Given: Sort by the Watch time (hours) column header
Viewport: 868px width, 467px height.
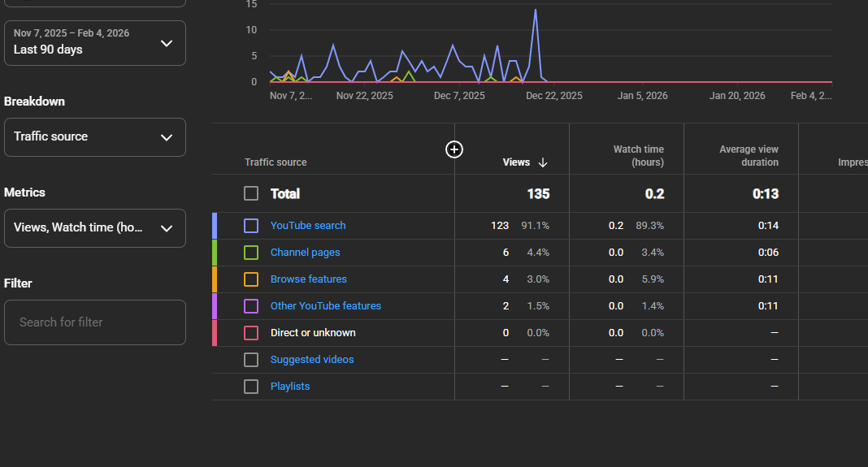Looking at the screenshot, I should tap(638, 156).
